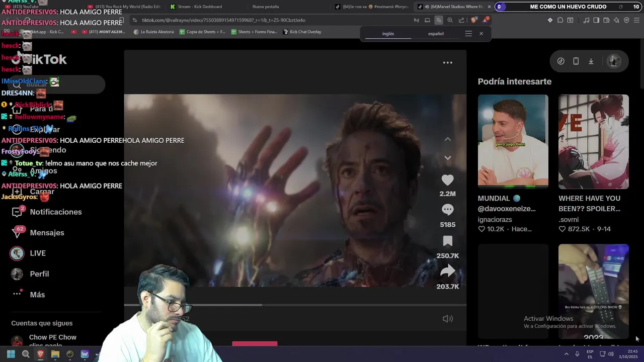The width and height of the screenshot is (644, 362).
Task: Open comments via speech bubble icon
Action: point(447,209)
